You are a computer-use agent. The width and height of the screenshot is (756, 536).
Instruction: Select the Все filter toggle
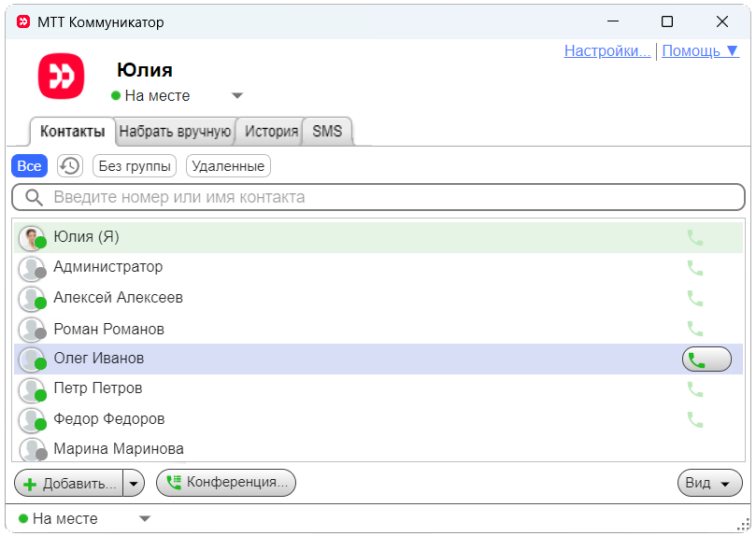[29, 166]
